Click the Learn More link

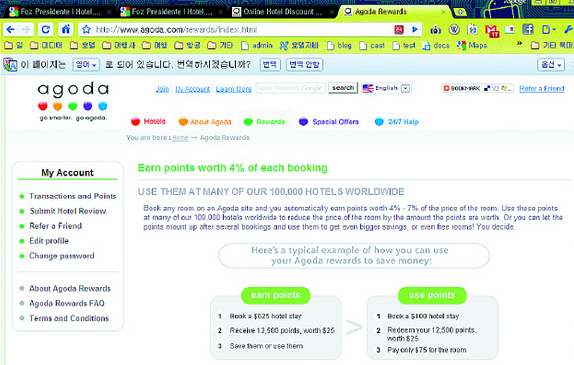pyautogui.click(x=234, y=89)
